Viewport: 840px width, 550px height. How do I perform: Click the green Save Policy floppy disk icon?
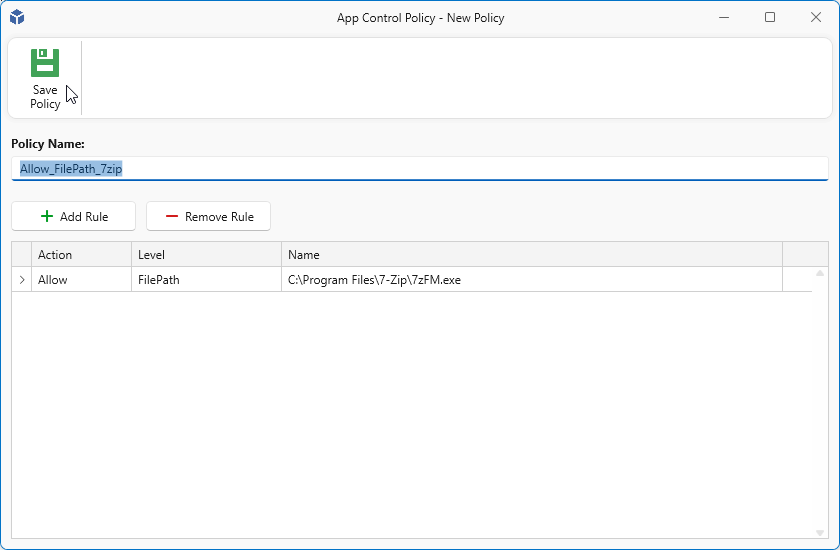[x=45, y=63]
